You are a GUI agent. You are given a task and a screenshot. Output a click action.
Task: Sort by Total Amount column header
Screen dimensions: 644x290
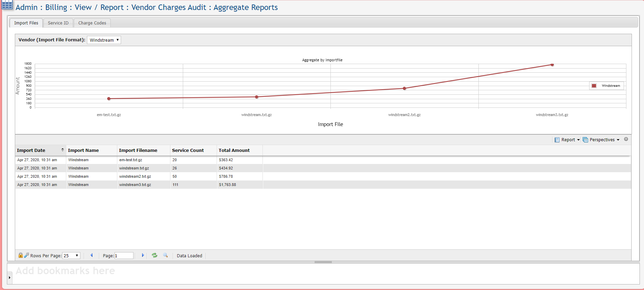[x=240, y=150]
